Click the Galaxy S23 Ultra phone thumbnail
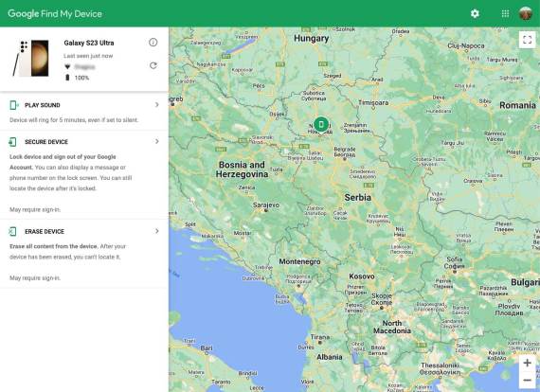 point(31,58)
